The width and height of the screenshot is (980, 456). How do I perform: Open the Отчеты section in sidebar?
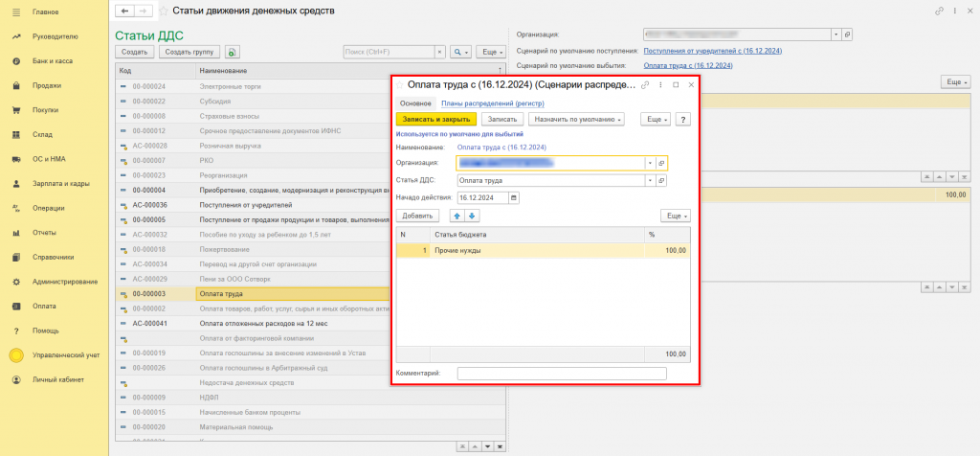[45, 233]
